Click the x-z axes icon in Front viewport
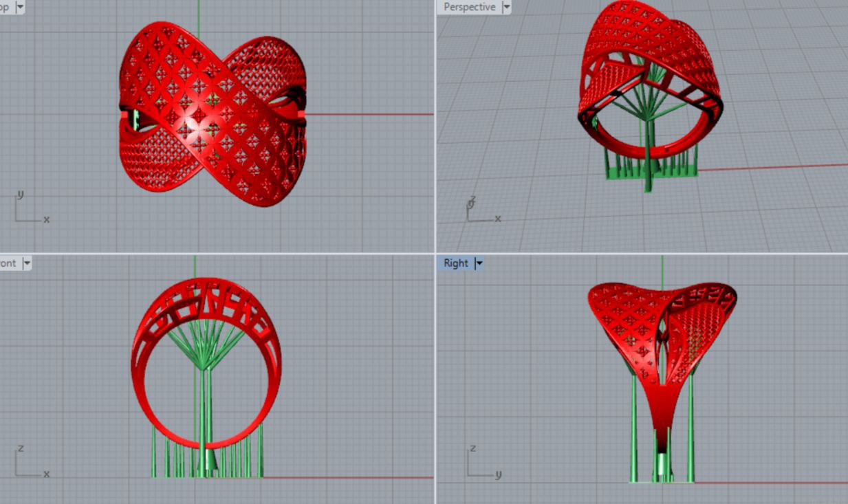 [x=29, y=464]
